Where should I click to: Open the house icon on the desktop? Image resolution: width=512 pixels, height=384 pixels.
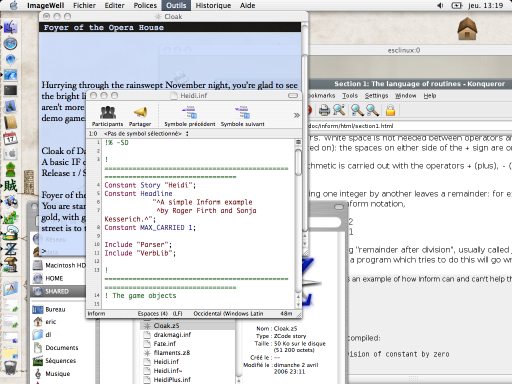[x=467, y=29]
